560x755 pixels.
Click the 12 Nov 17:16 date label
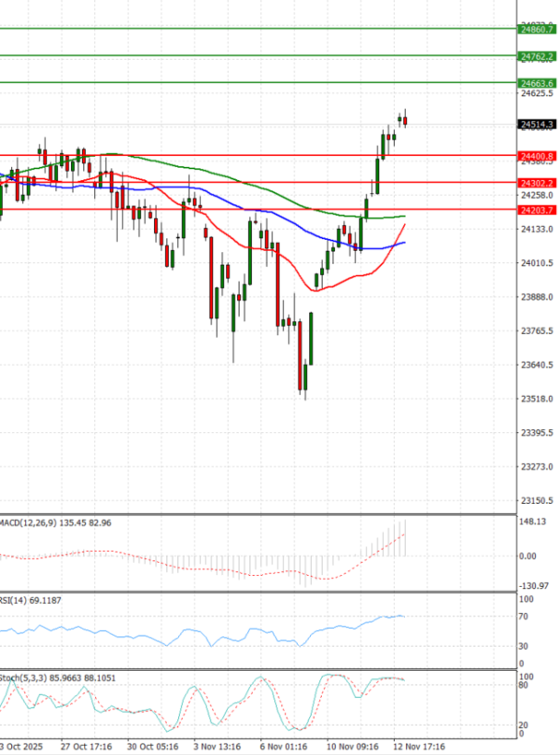point(416,747)
